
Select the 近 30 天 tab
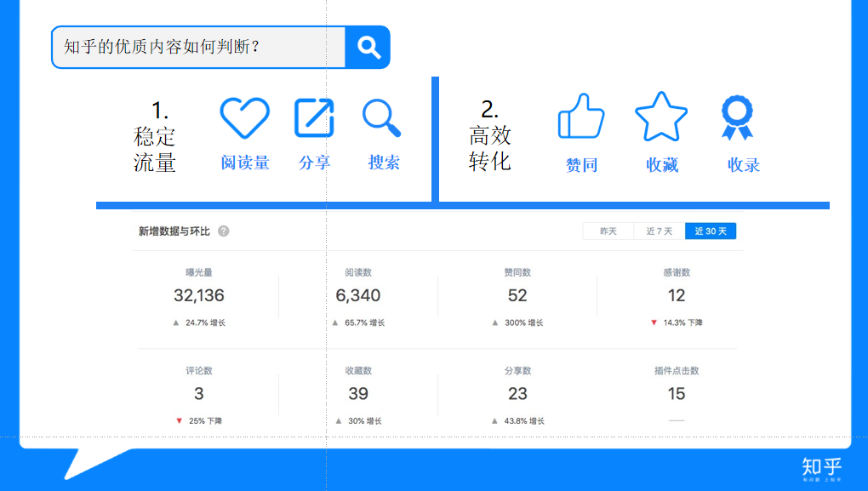pos(711,231)
